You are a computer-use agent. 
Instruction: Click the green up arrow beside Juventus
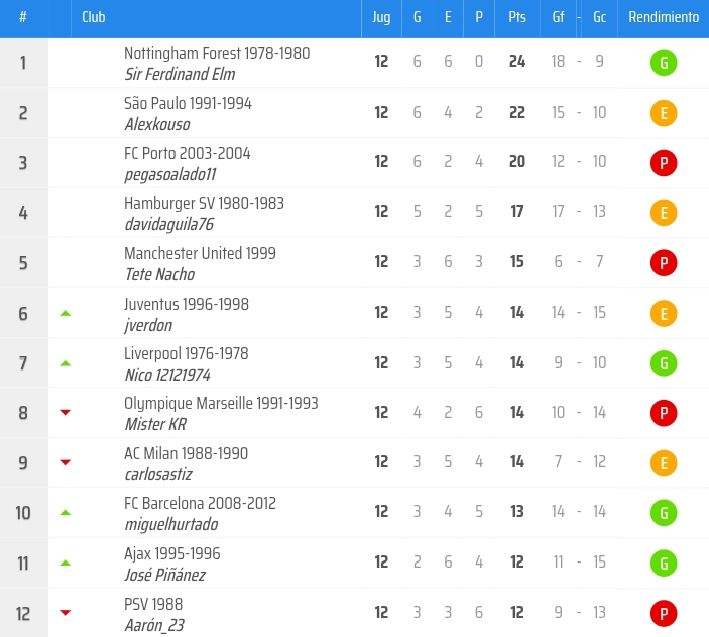click(x=66, y=313)
